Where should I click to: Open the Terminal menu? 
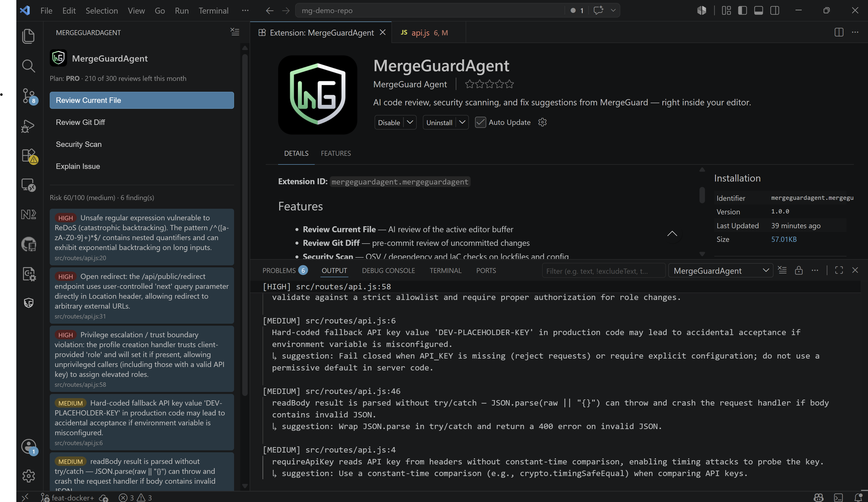(x=213, y=11)
